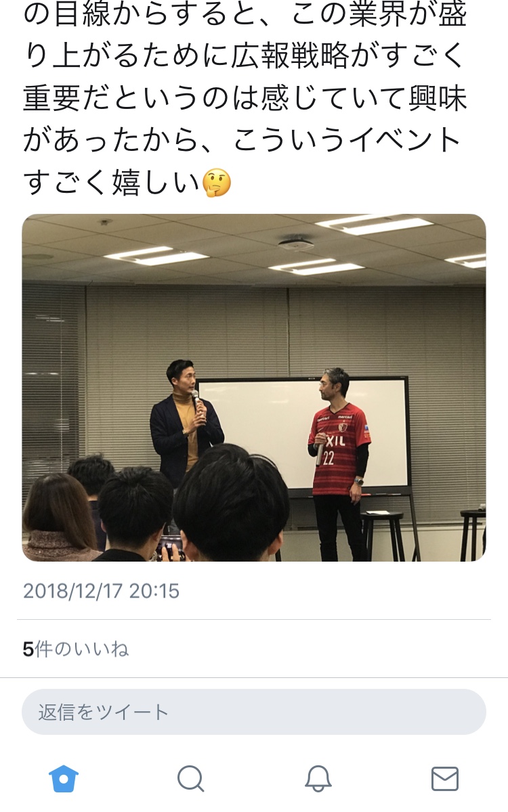Viewport: 508px width, 812px height.
Task: Tap the whiteboard in the photo
Action: pos(303,433)
